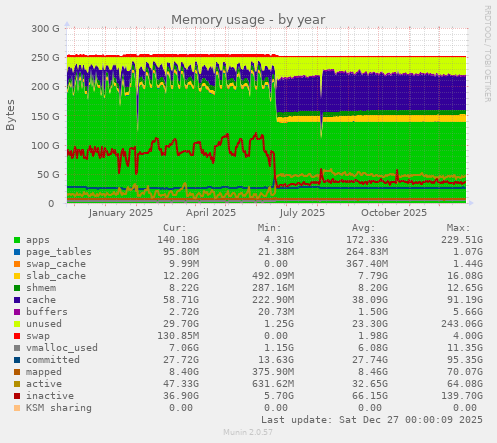Click unused max value 243.06G
Image resolution: width=497 pixels, height=443 pixels.
click(x=462, y=324)
